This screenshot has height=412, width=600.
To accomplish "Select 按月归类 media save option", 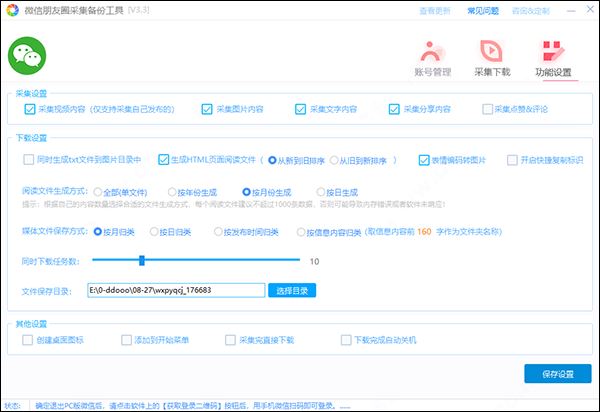I will [x=98, y=232].
